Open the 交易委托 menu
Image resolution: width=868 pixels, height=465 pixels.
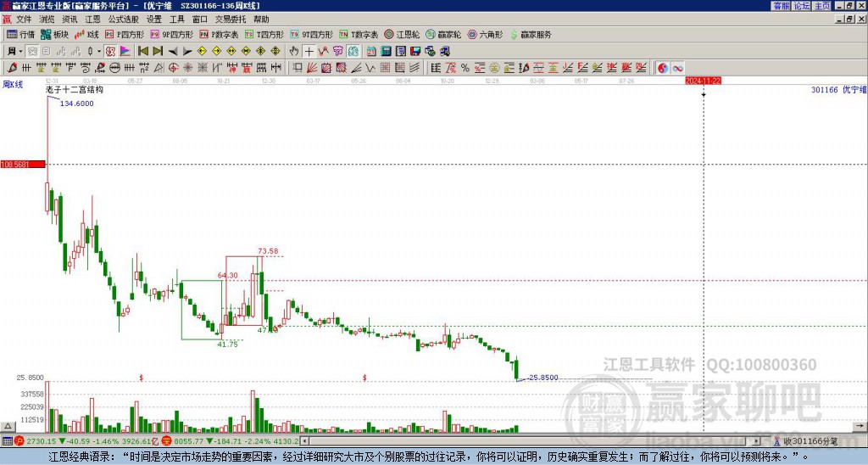click(231, 20)
